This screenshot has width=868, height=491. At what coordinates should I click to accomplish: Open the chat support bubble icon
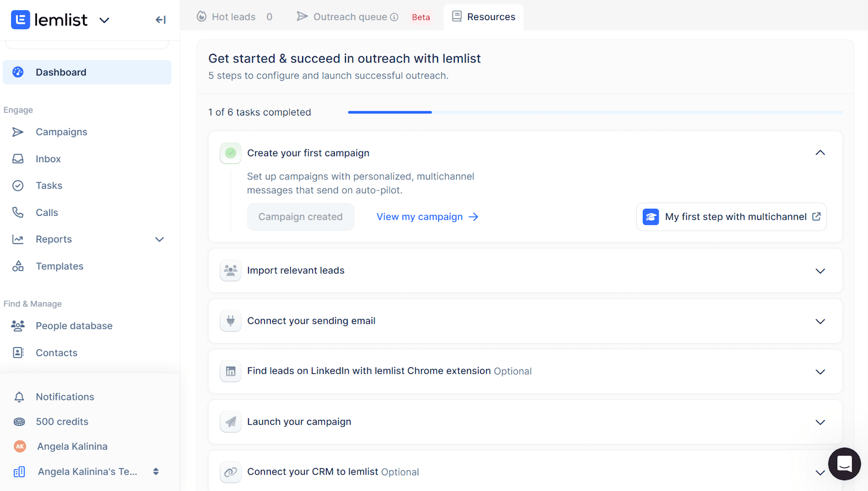[x=844, y=464]
